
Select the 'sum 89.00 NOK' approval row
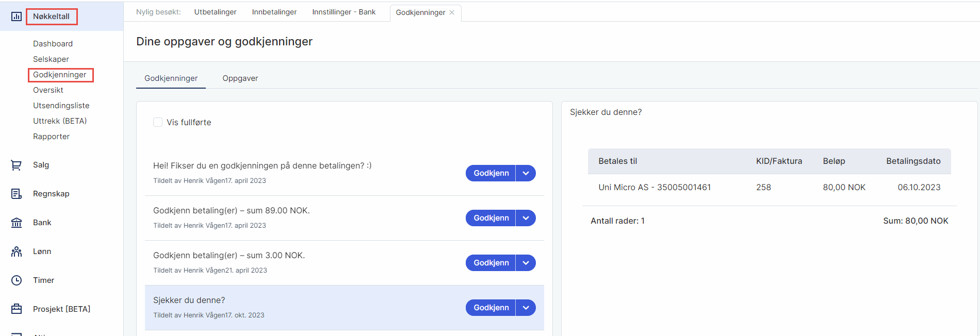[x=345, y=218]
